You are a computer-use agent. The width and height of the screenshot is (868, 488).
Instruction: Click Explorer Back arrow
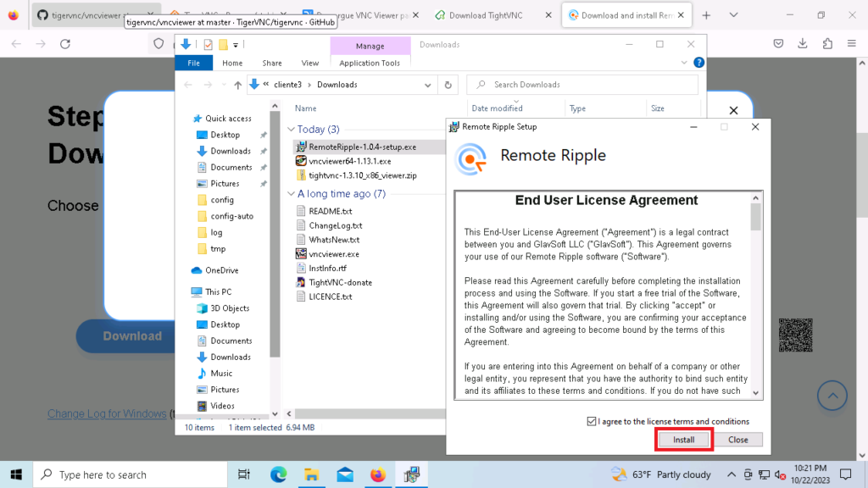188,85
